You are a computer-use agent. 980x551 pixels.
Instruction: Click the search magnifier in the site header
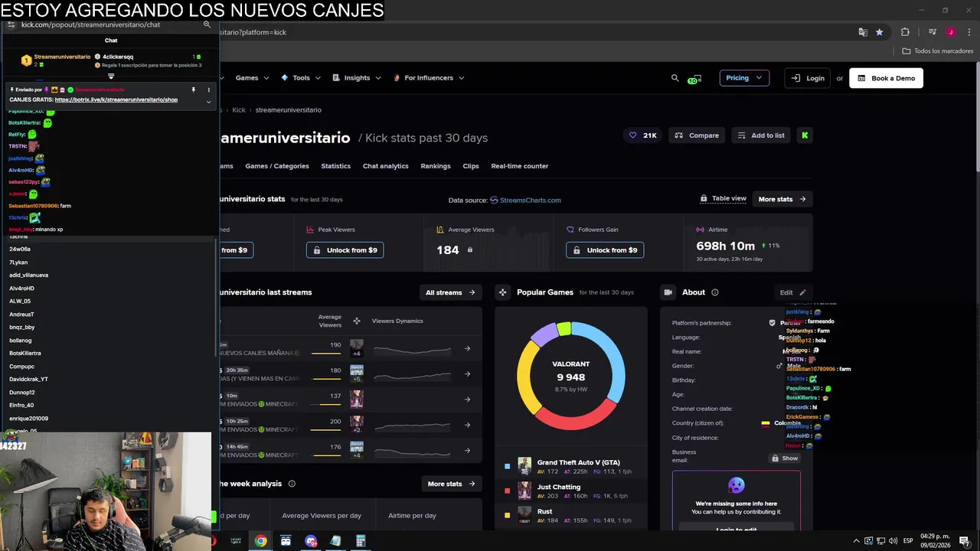[x=675, y=78]
